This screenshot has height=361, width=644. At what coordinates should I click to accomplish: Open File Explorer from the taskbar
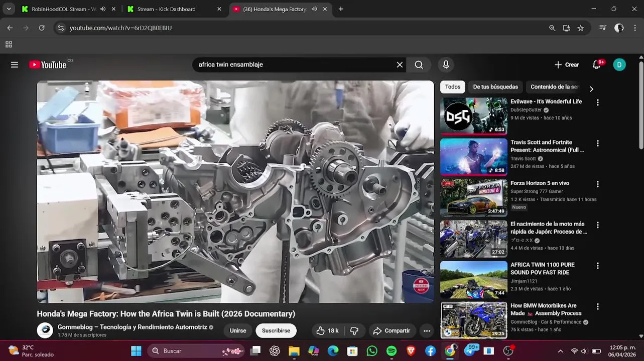(294, 351)
